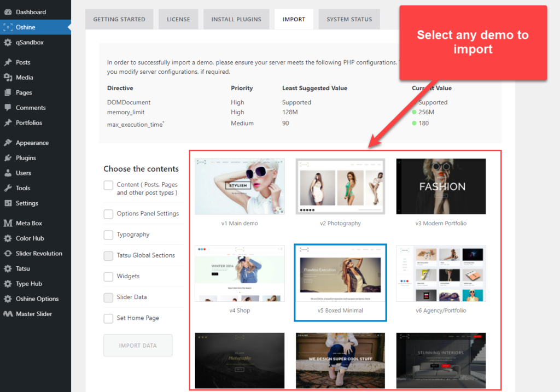Open the Posts pin icon
560x392 pixels.
pyautogui.click(x=8, y=62)
